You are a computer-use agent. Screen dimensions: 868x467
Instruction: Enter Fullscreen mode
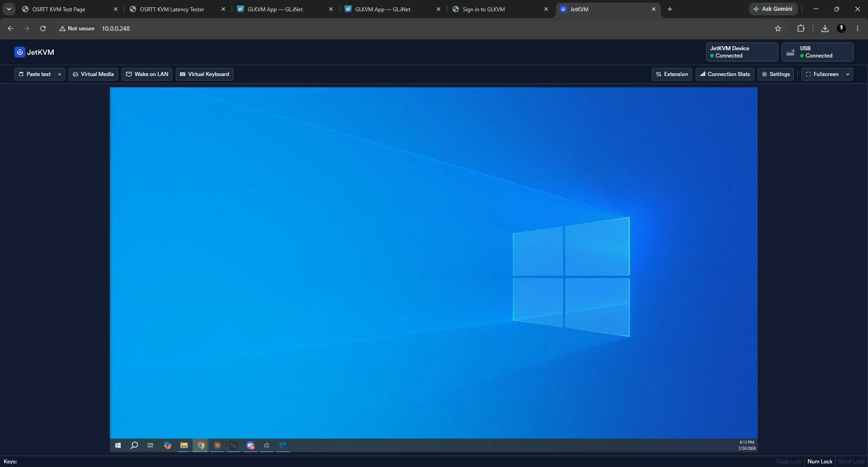(822, 74)
